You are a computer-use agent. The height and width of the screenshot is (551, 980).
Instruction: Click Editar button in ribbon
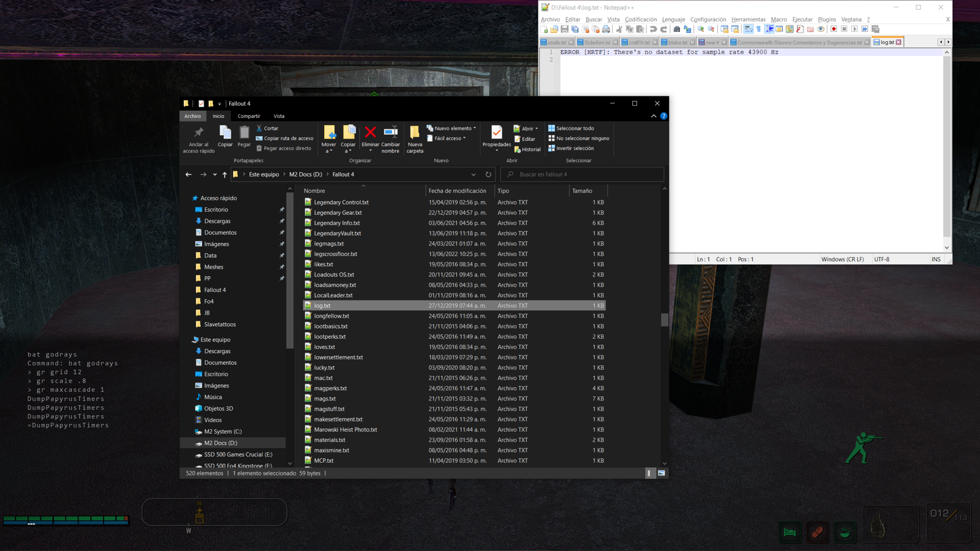(525, 139)
